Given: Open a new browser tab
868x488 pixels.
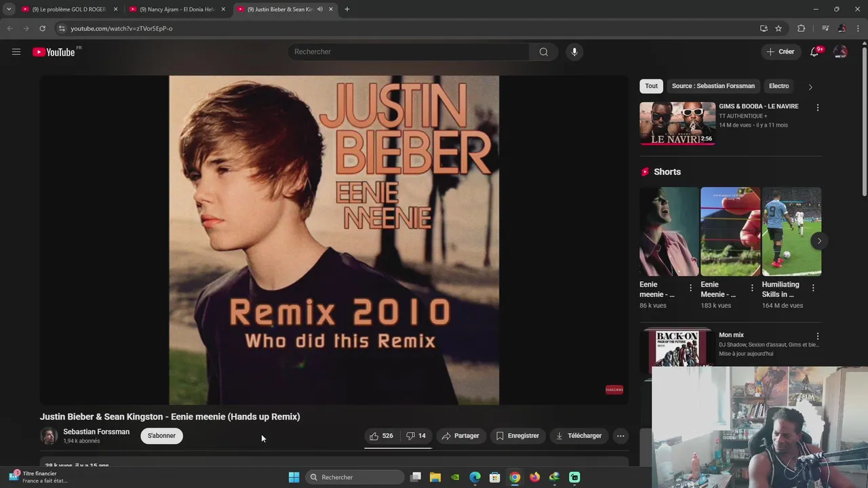Looking at the screenshot, I should tap(347, 9).
